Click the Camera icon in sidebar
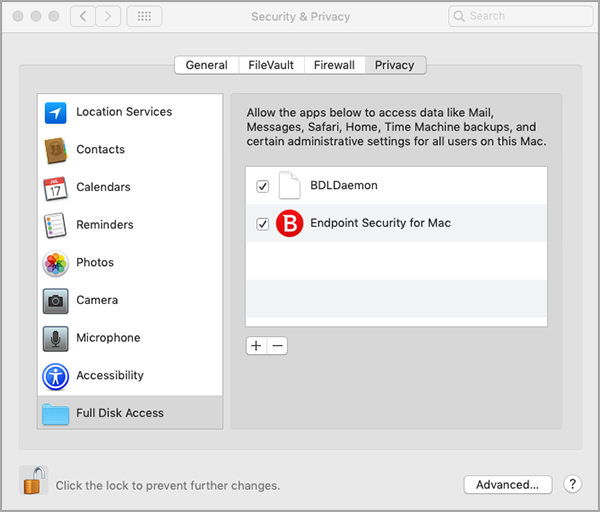 point(55,301)
